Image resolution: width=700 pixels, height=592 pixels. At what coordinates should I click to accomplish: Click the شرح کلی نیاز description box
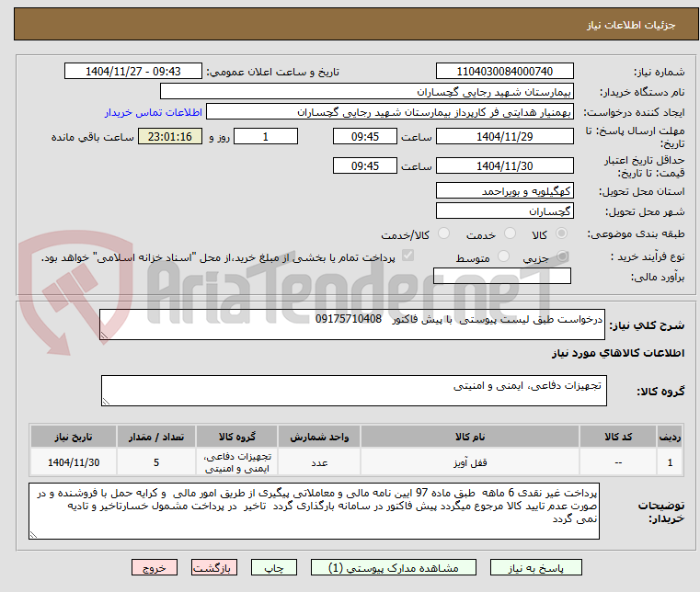tap(351, 324)
